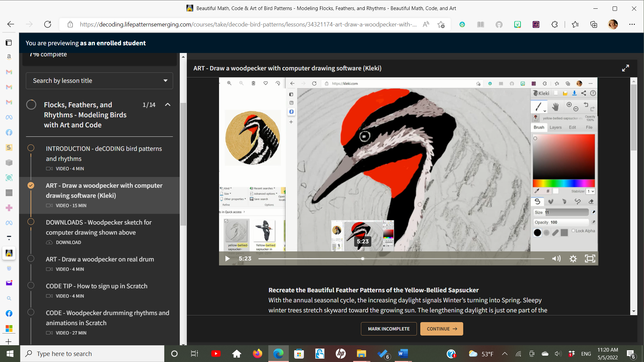The width and height of the screenshot is (644, 362).
Task: Play the lesson video
Action: (227, 258)
